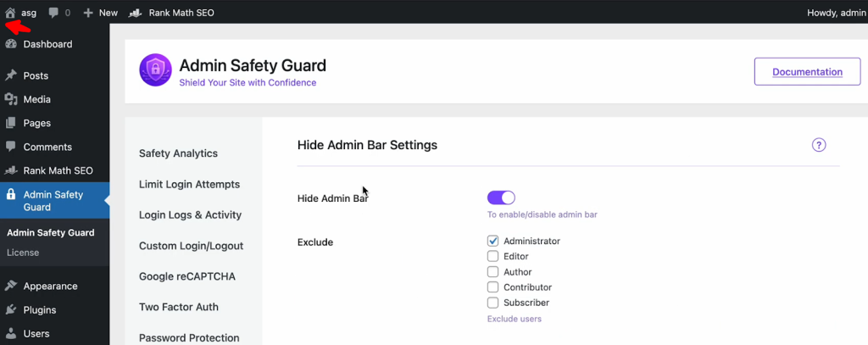
Task: Go to the Dashboard menu item
Action: (x=47, y=44)
